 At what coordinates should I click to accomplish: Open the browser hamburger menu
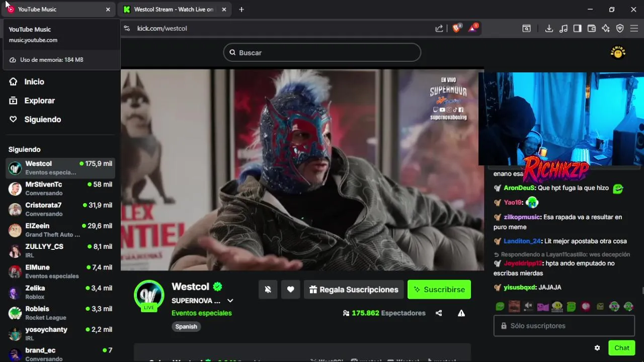(634, 29)
